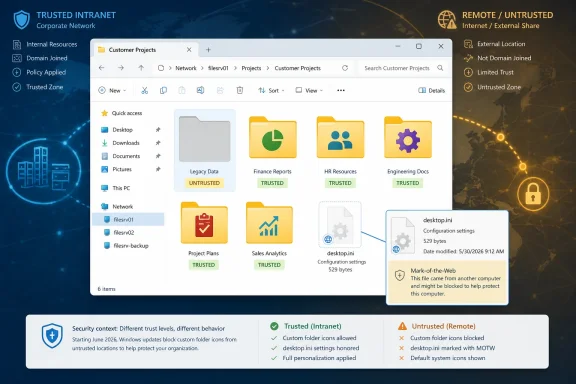Click the address bar location icon

pos(161,68)
